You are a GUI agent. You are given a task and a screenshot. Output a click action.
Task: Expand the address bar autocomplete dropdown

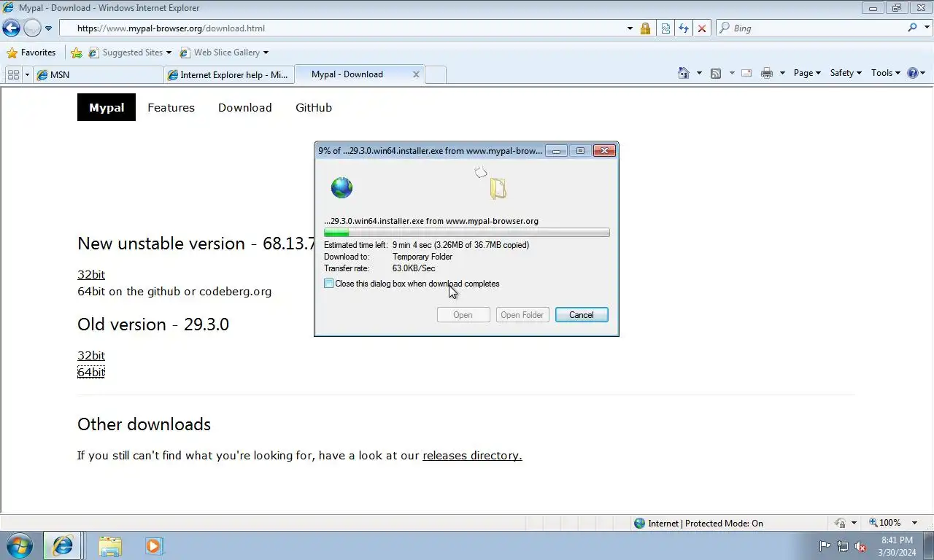(x=630, y=28)
